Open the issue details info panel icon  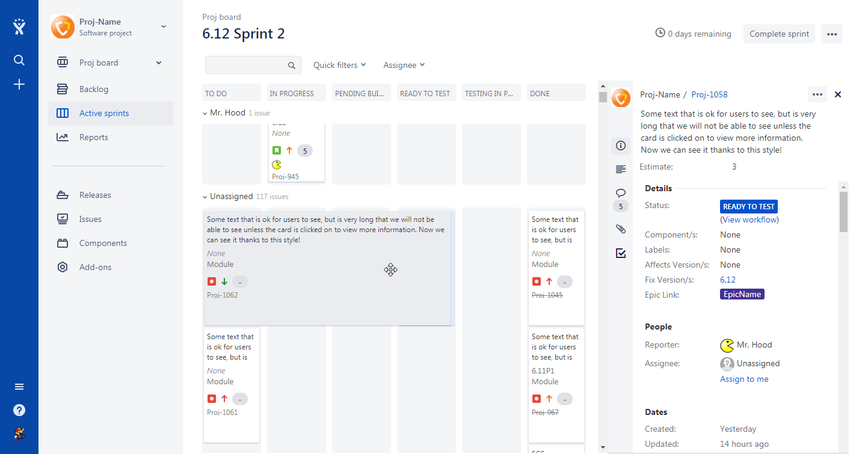pos(621,146)
